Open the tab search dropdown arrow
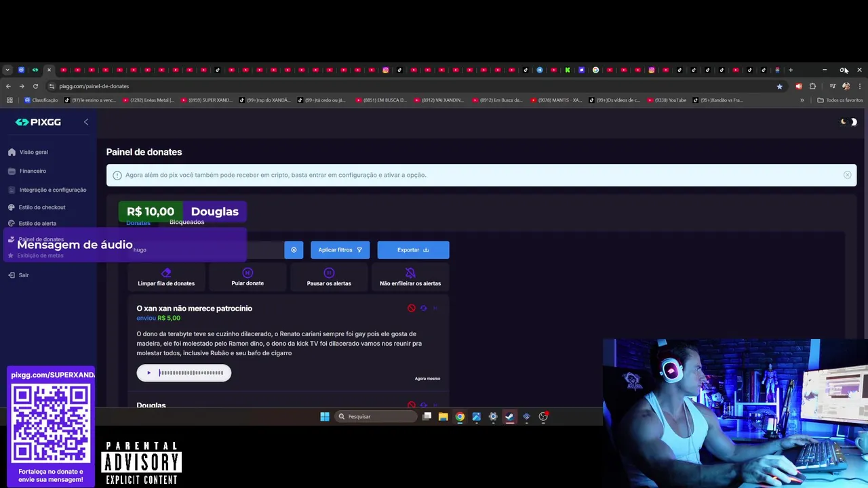Viewport: 868px width, 488px height. [x=7, y=70]
